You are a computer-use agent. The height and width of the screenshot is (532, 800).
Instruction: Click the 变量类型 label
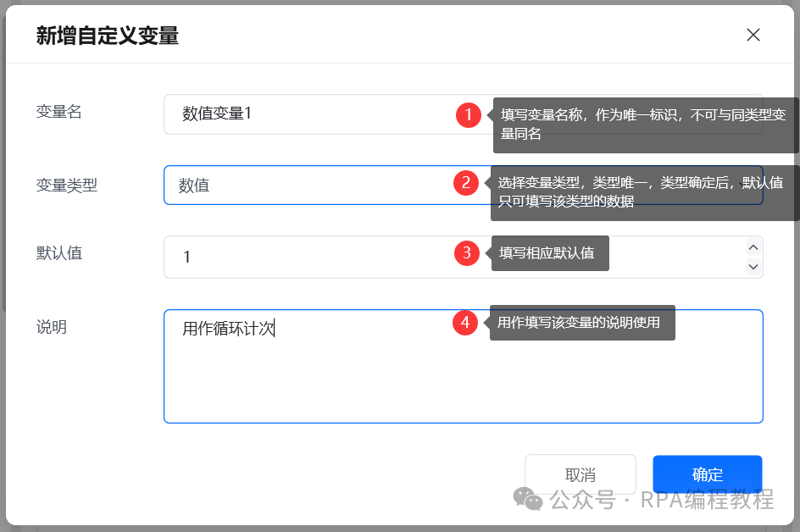pos(66,186)
